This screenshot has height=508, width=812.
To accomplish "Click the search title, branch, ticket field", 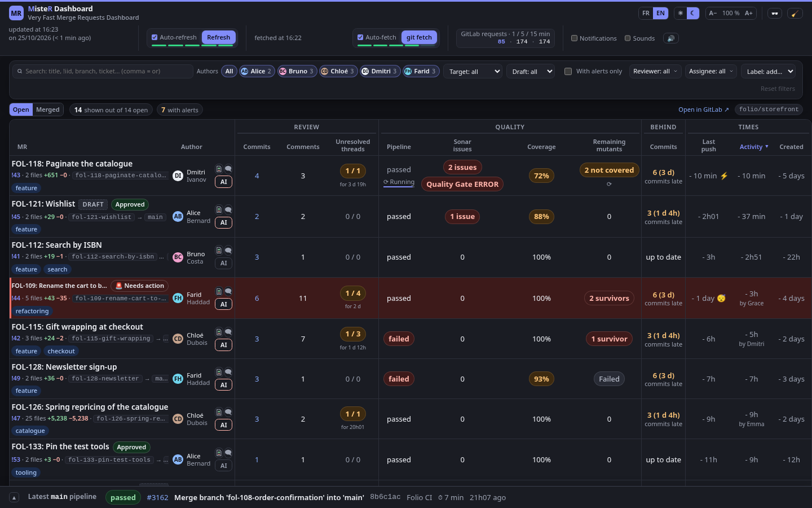I will pyautogui.click(x=103, y=71).
